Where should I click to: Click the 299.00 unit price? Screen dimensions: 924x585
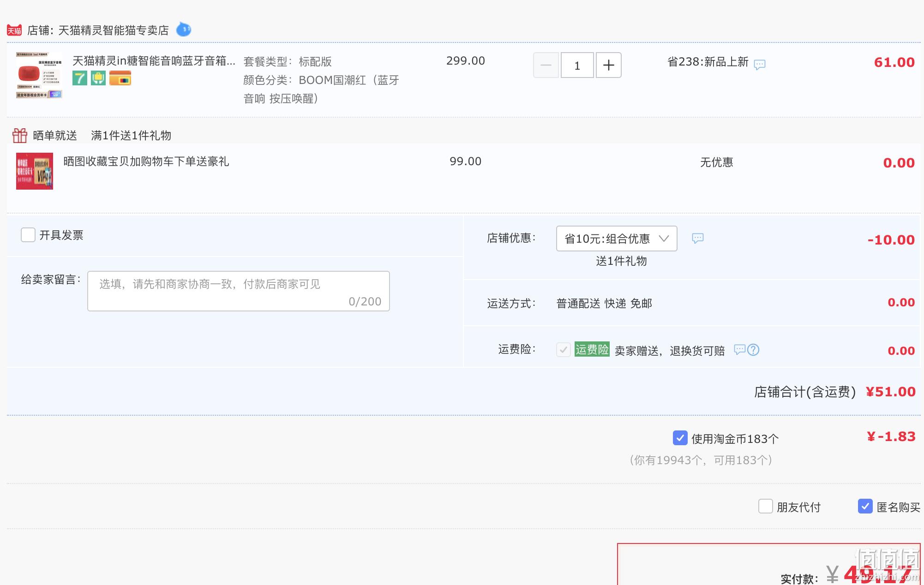pyautogui.click(x=466, y=61)
